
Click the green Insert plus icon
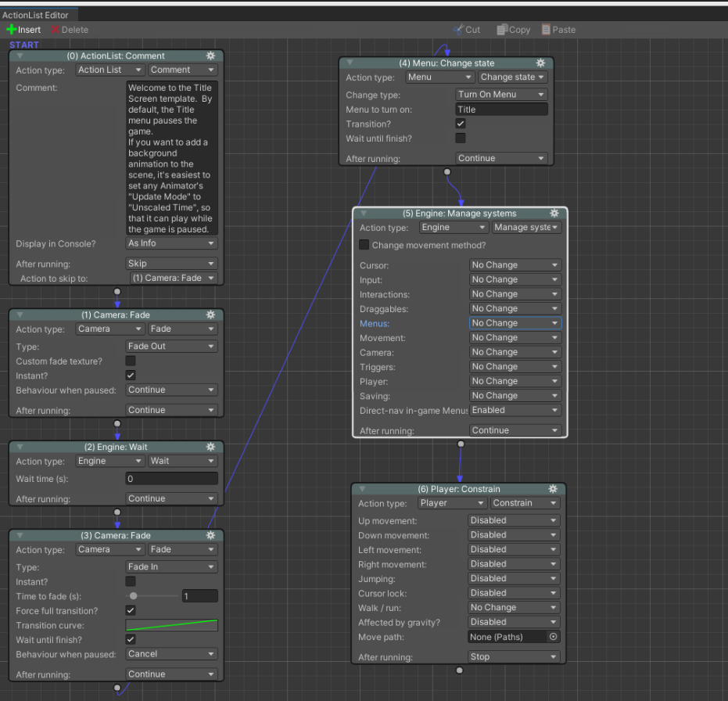tap(11, 30)
